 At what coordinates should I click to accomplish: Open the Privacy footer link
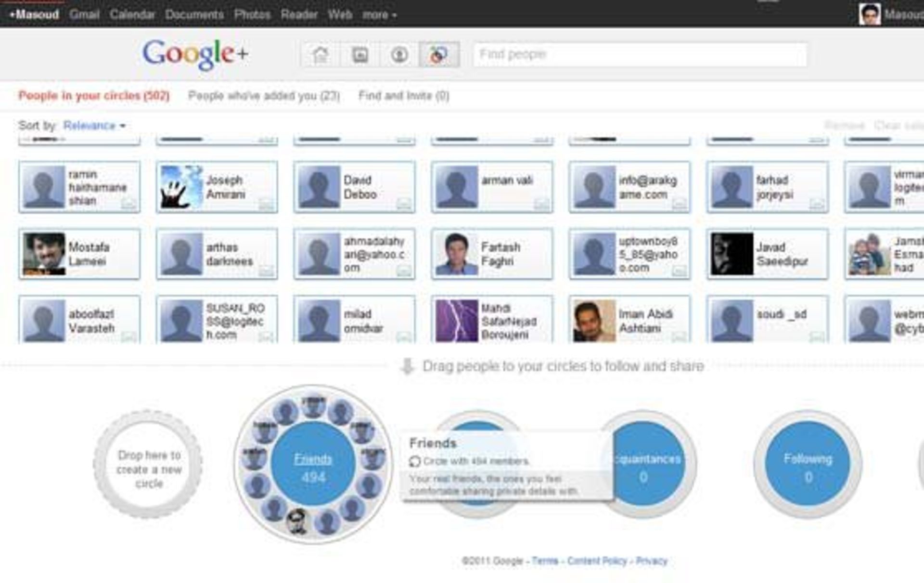652,561
